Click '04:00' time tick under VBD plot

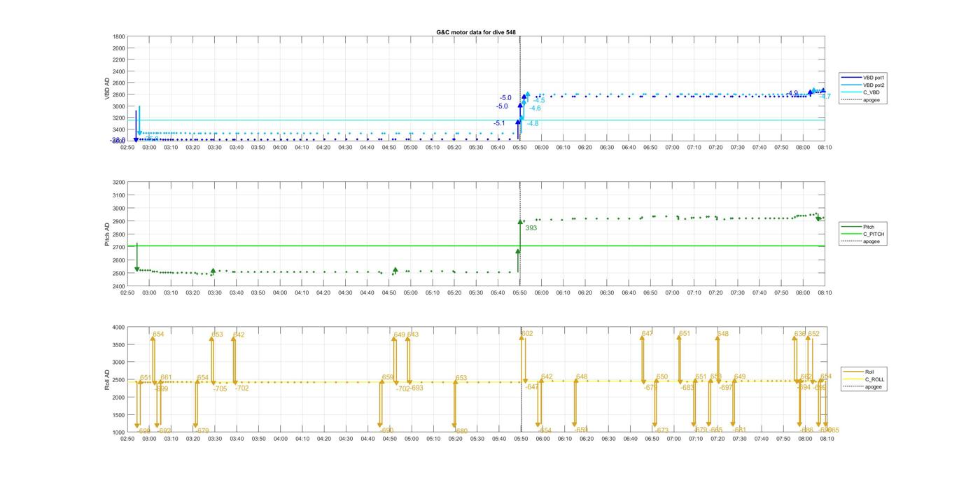(280, 147)
